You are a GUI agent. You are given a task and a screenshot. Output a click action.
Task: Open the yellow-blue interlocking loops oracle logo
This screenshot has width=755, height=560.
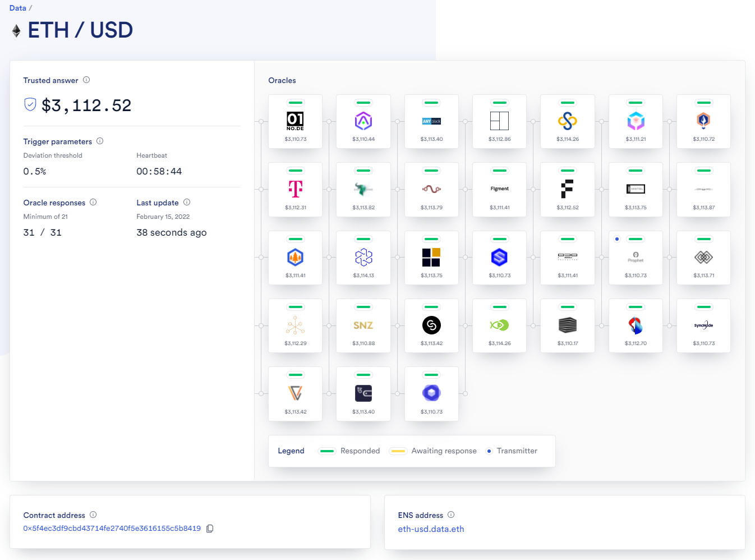[x=568, y=121]
